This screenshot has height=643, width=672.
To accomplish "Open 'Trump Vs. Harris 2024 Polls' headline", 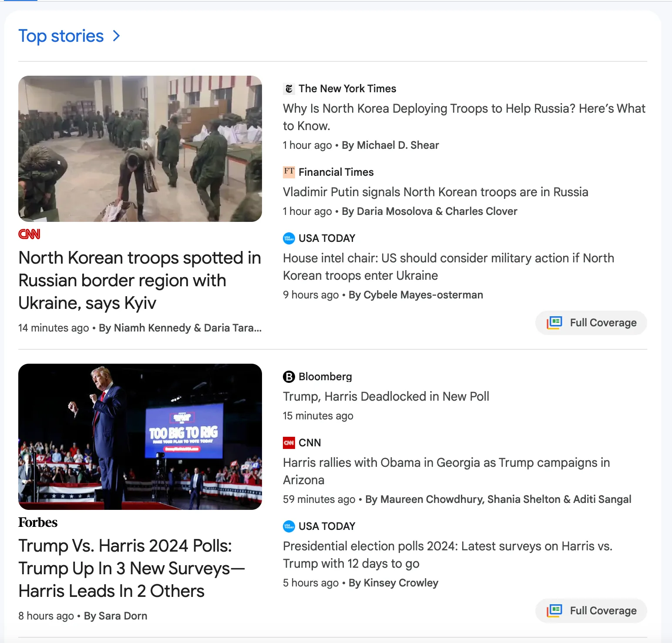I will pyautogui.click(x=132, y=569).
